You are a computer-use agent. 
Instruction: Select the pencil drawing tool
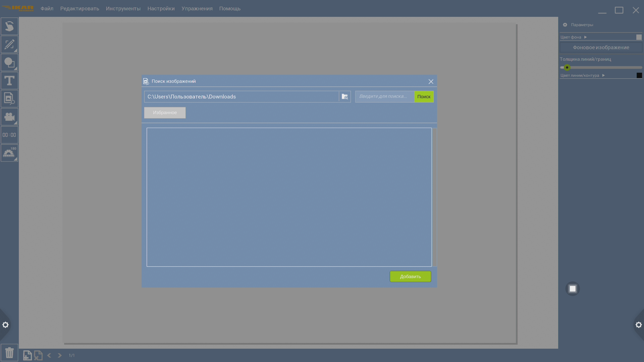pos(9,44)
